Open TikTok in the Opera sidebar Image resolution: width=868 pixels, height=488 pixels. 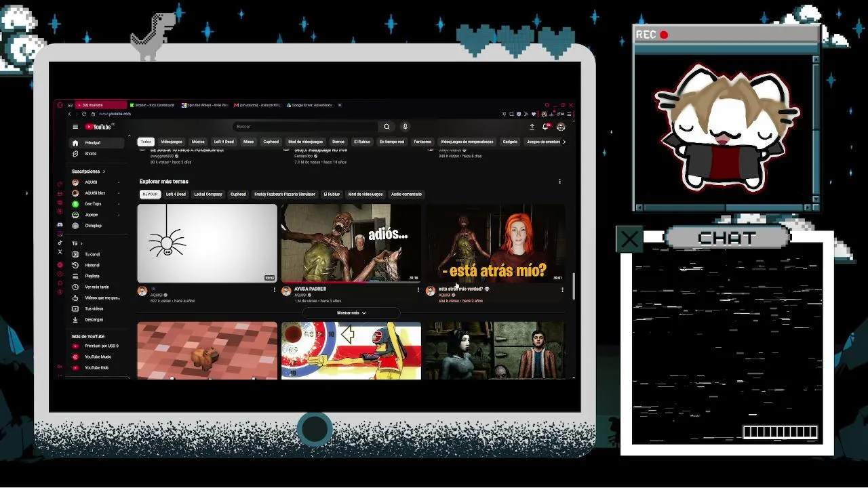(60, 243)
